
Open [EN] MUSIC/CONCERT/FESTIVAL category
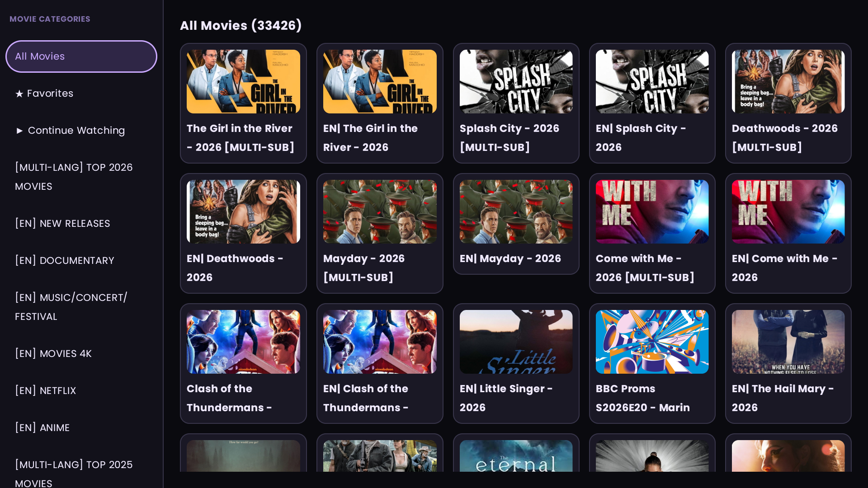point(81,307)
